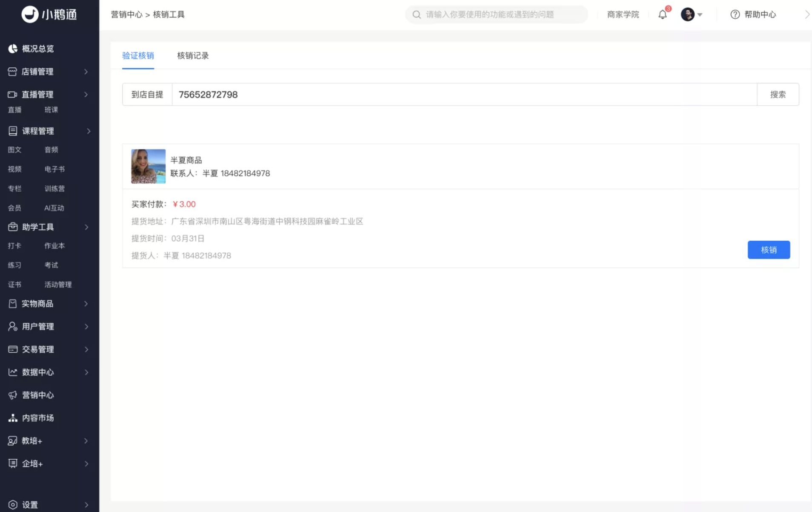This screenshot has height=512, width=812.
Task: Click the help center question mark icon
Action: coord(735,14)
